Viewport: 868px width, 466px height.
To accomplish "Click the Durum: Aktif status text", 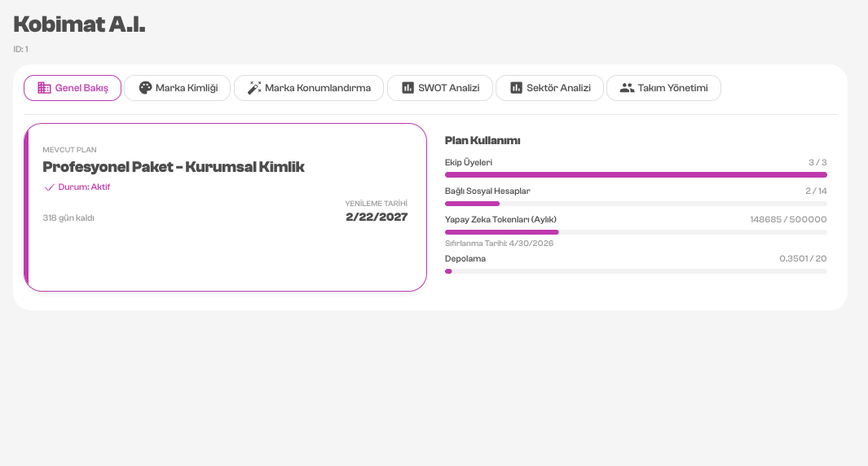I will (84, 187).
